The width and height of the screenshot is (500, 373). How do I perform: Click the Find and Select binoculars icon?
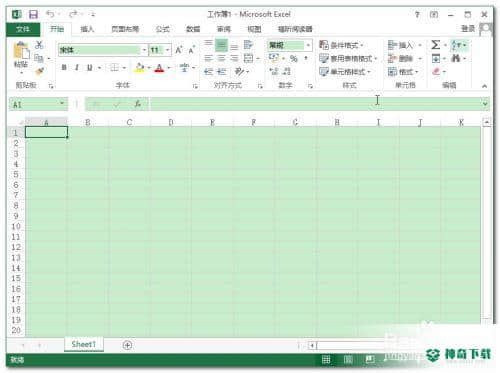click(x=455, y=58)
